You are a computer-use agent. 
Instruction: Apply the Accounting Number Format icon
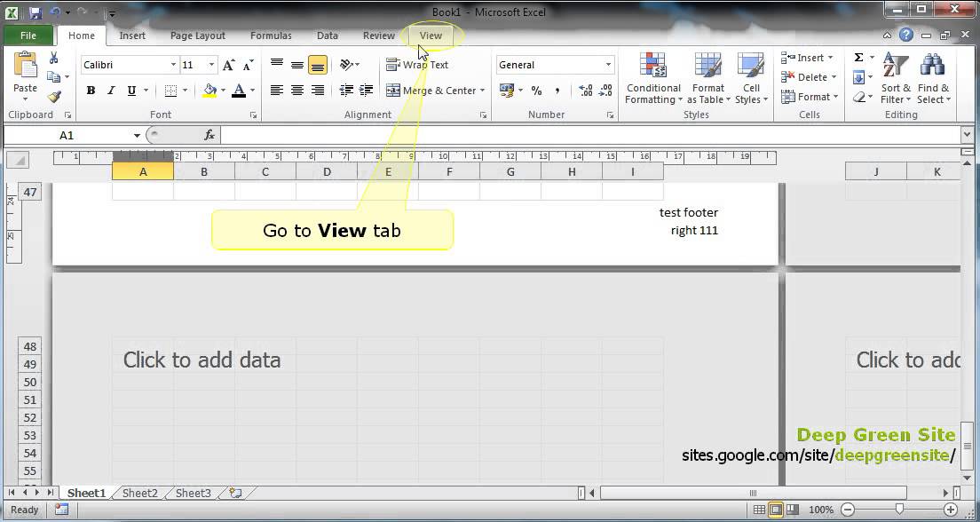point(506,91)
